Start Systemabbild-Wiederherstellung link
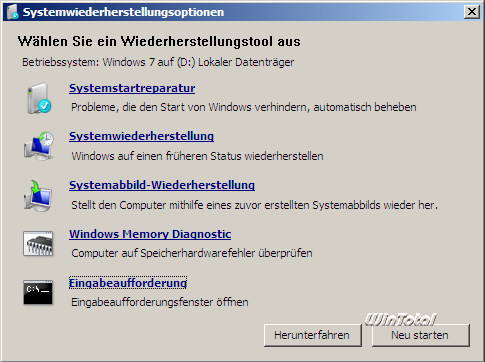Screen dimensions: 485x362 pyautogui.click(x=162, y=185)
